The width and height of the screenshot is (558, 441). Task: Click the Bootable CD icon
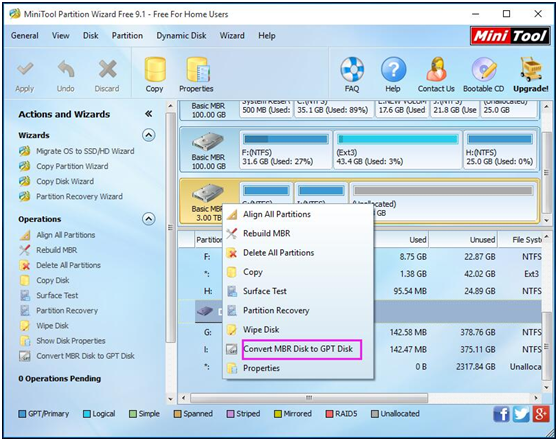coord(484,69)
